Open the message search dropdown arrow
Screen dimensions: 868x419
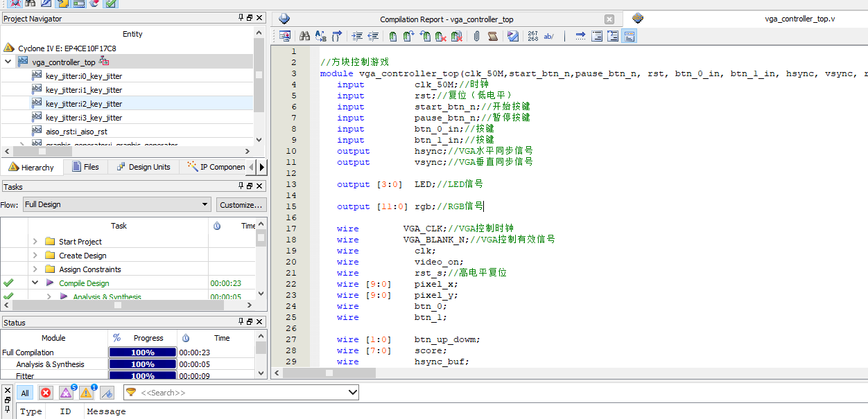(352, 392)
